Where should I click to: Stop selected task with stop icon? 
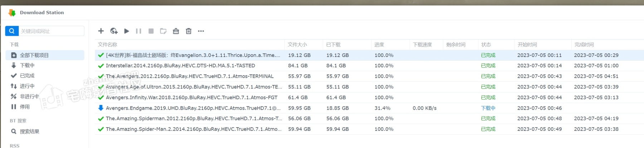click(151, 31)
